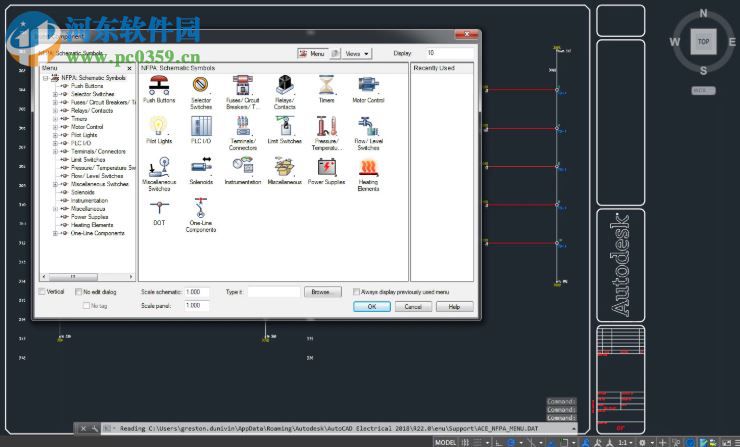Viewport: 740px width, 447px height.
Task: Click the wrench customize icon on the command line
Action: (x=94, y=429)
